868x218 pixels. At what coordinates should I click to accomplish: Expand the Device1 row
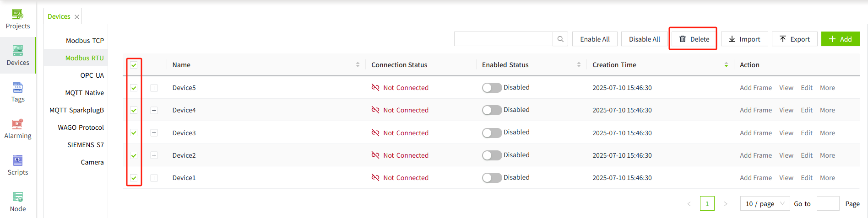point(154,178)
